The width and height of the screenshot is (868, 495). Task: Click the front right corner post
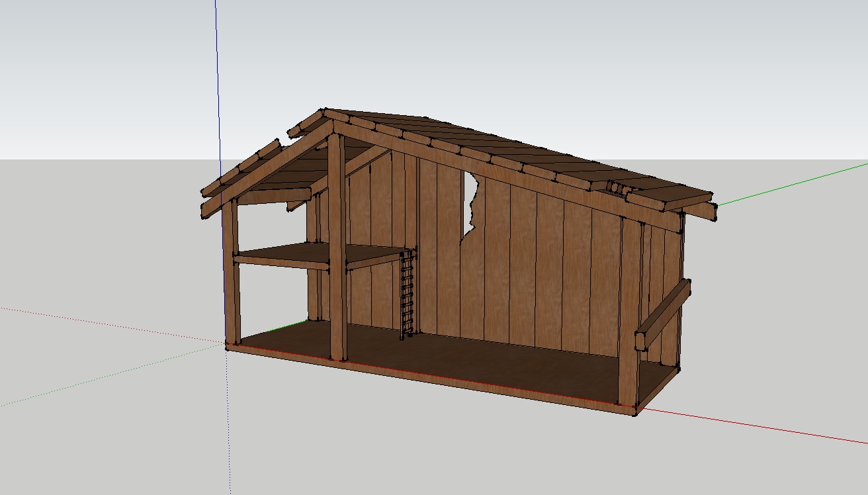click(629, 318)
